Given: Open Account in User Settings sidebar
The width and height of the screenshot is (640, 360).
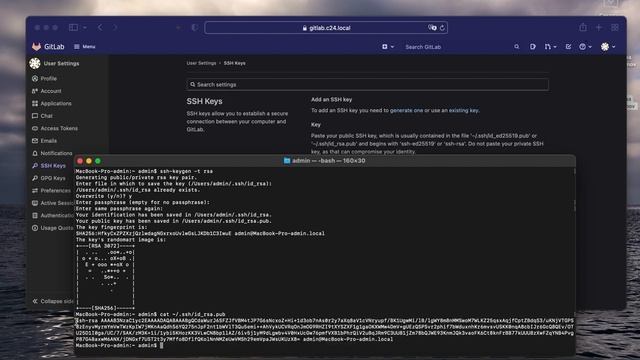Looking at the screenshot, I should pos(47,91).
